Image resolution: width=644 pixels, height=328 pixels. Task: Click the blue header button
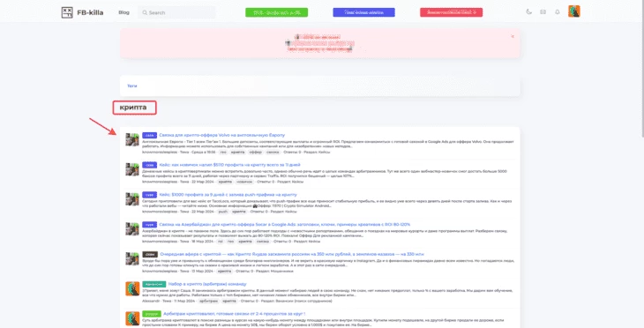tap(363, 12)
